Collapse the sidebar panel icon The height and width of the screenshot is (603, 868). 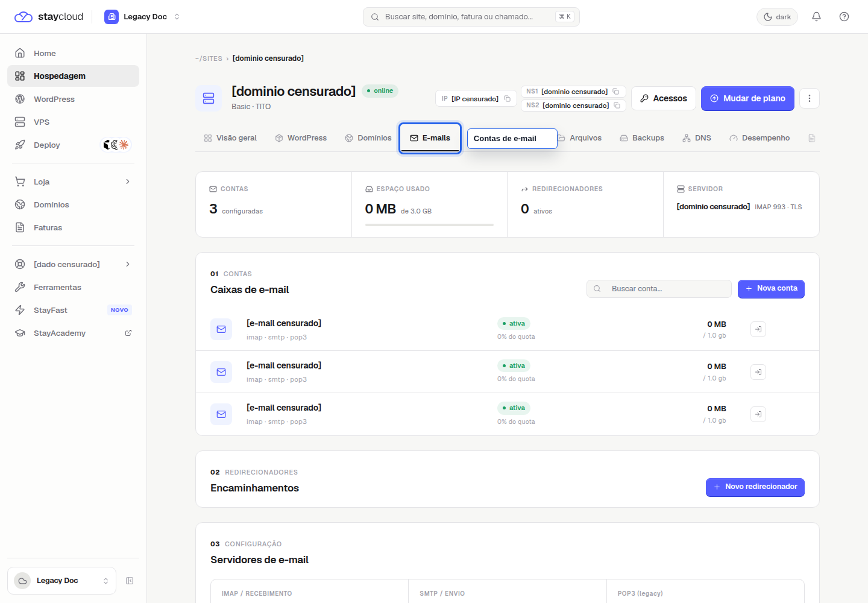point(130,581)
